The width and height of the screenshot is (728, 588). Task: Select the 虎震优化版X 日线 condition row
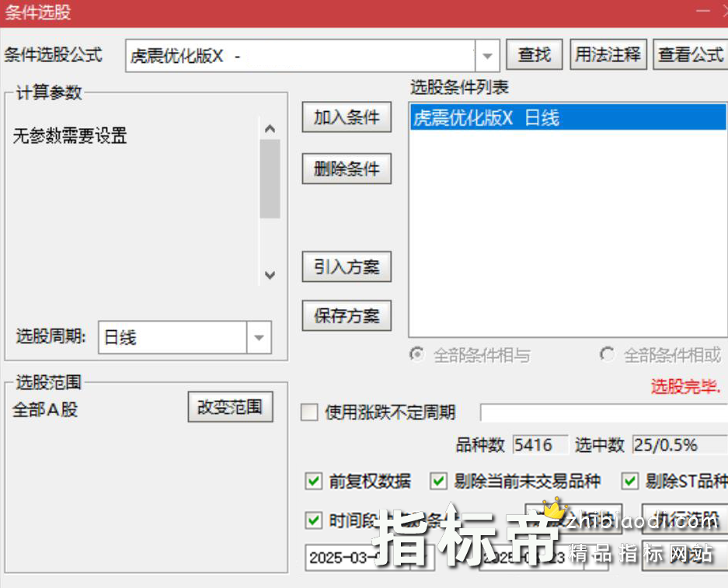(568, 117)
